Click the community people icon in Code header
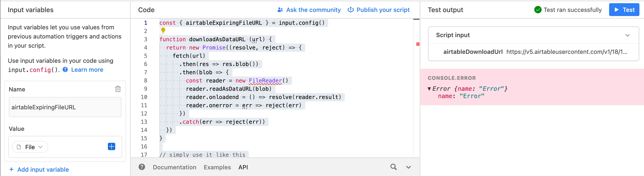This screenshot has width=644, height=176. tap(280, 10)
